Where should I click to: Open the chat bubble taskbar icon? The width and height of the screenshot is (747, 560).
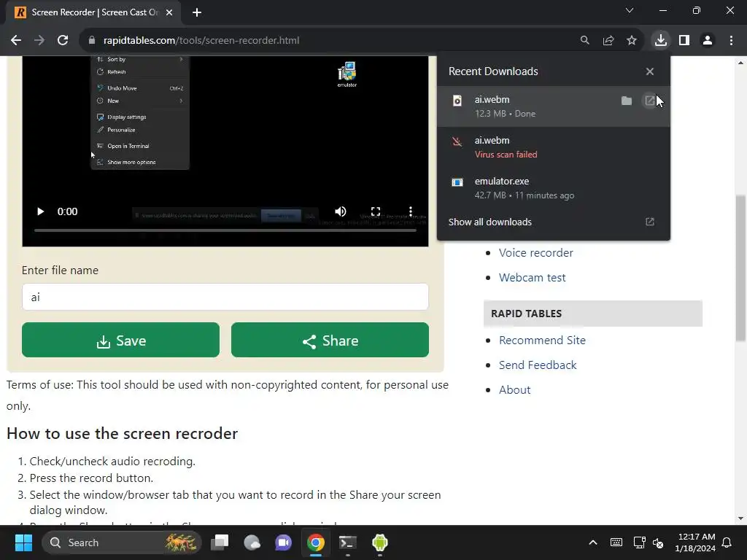point(252,542)
